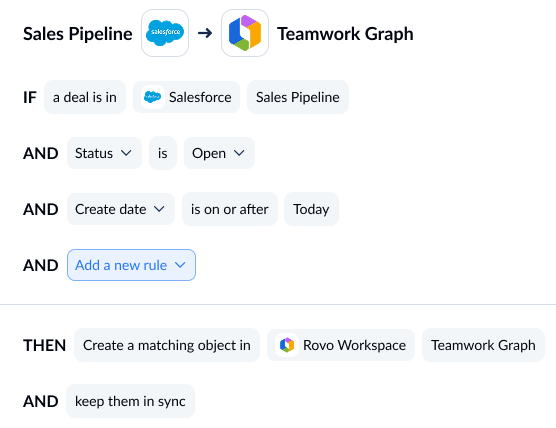Screen dimensions: 556x428
Task: Click the Rovo Workspace icon in THEN row
Action: 287,345
